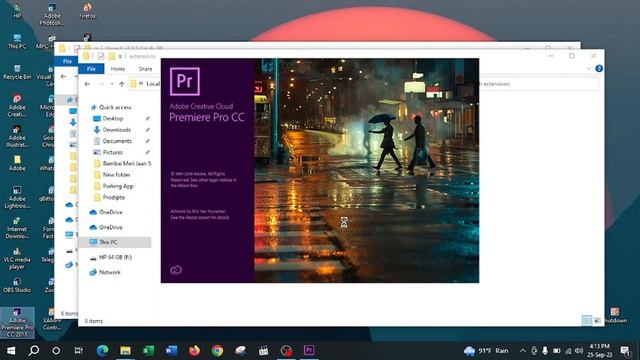Image resolution: width=640 pixels, height=360 pixels.
Task: Select the first OneDrive entry
Action: pyautogui.click(x=106, y=212)
